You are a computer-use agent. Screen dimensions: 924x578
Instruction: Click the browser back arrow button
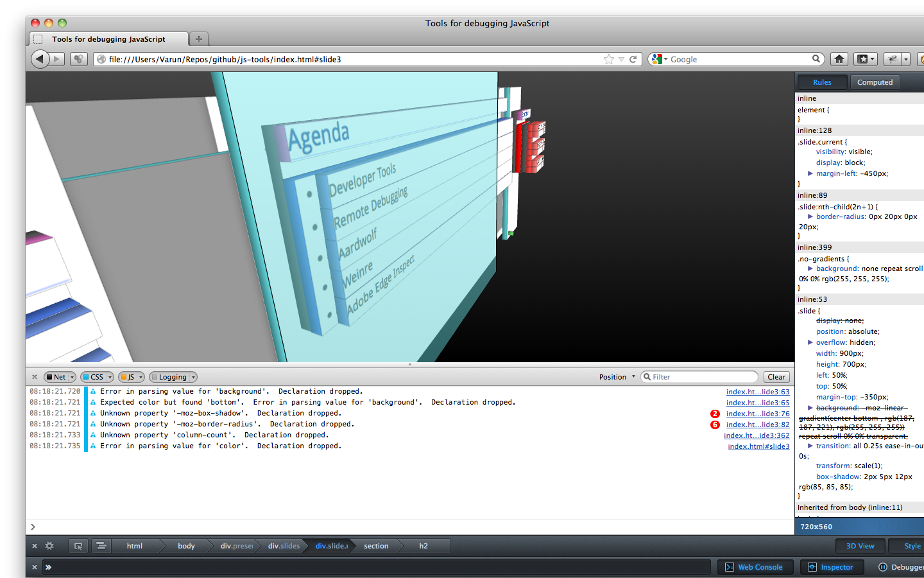40,59
